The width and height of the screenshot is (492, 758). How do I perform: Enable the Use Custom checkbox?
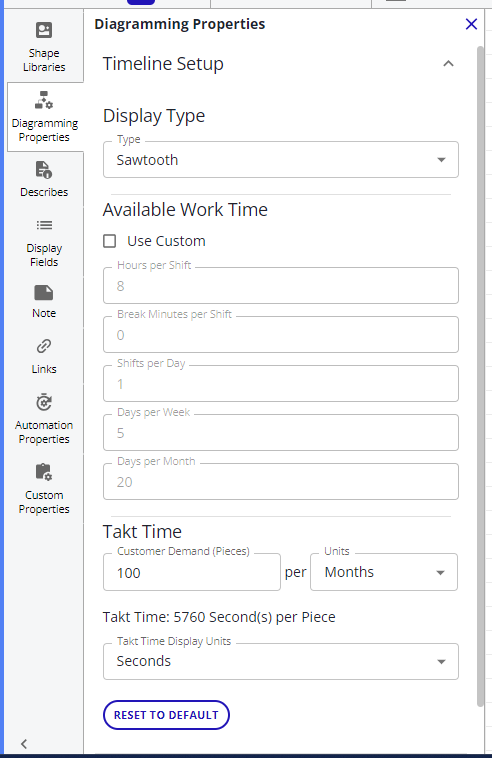coord(110,241)
